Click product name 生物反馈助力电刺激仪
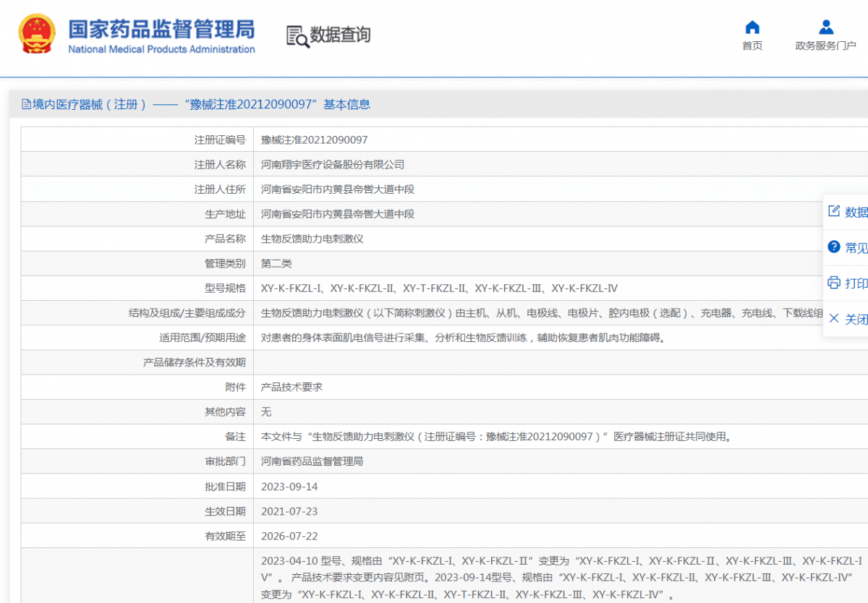 pyautogui.click(x=312, y=239)
